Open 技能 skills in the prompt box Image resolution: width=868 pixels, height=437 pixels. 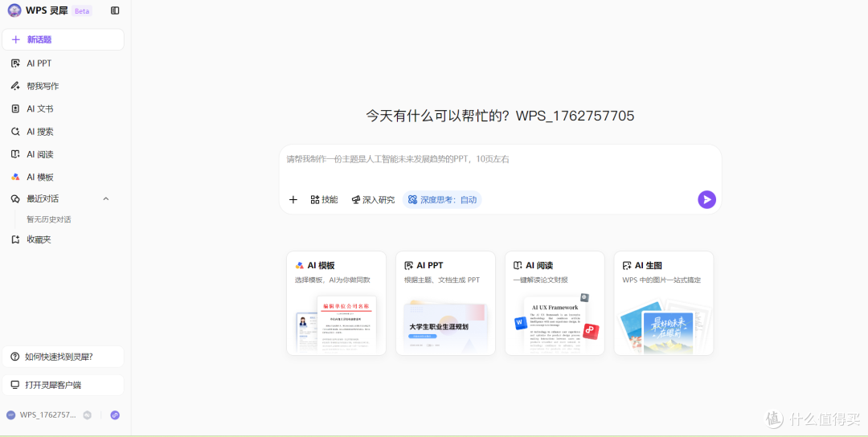(x=324, y=200)
